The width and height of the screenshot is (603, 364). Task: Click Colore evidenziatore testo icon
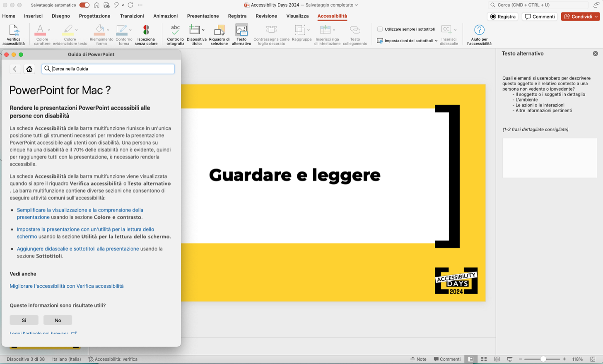(68, 30)
